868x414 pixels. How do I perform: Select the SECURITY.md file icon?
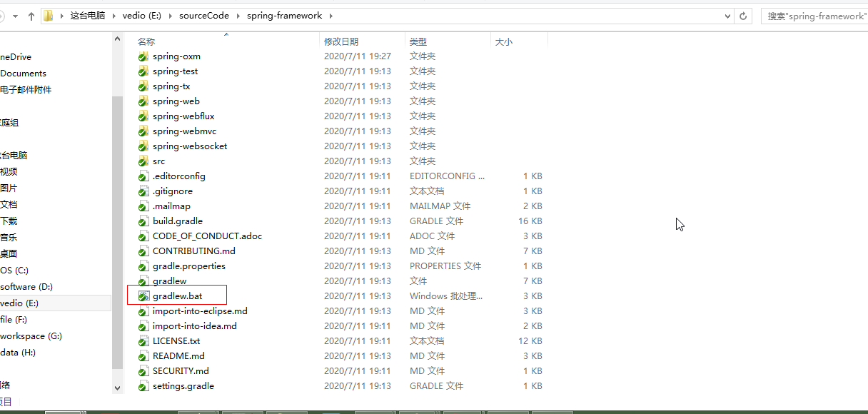point(143,371)
